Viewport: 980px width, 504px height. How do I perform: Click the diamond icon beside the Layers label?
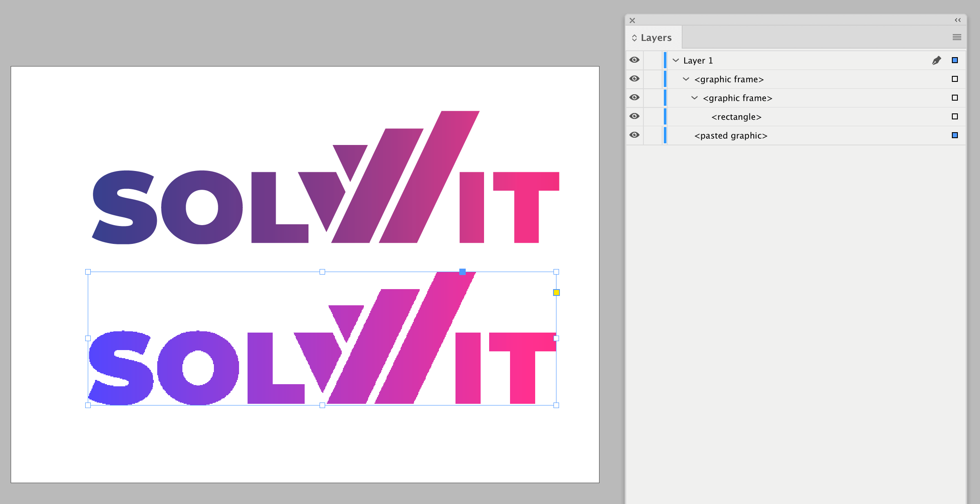point(635,38)
